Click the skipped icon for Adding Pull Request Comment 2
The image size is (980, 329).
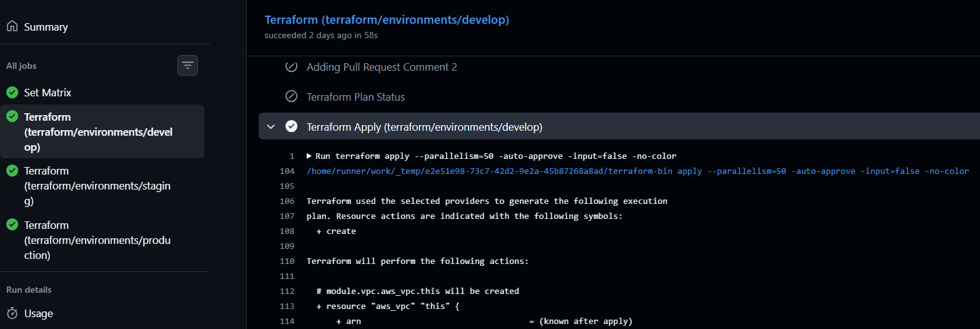click(291, 67)
